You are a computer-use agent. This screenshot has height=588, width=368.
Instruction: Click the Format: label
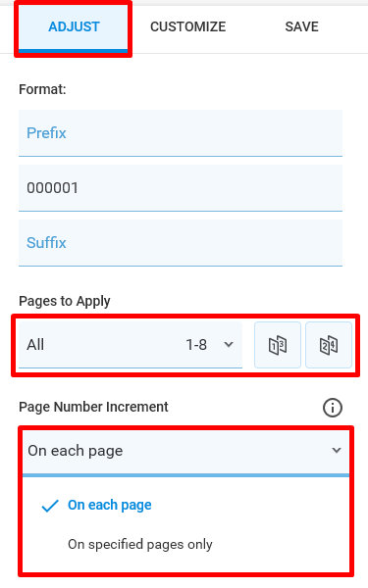pos(42,89)
